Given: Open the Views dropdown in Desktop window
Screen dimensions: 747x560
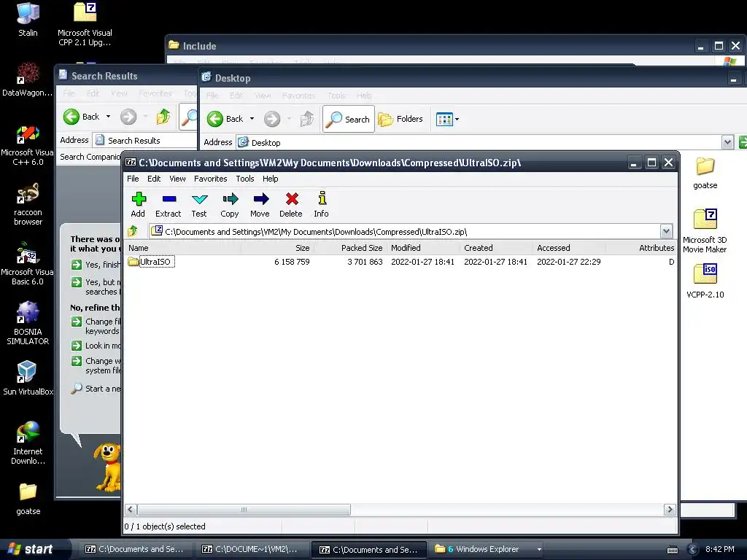Looking at the screenshot, I should [448, 119].
